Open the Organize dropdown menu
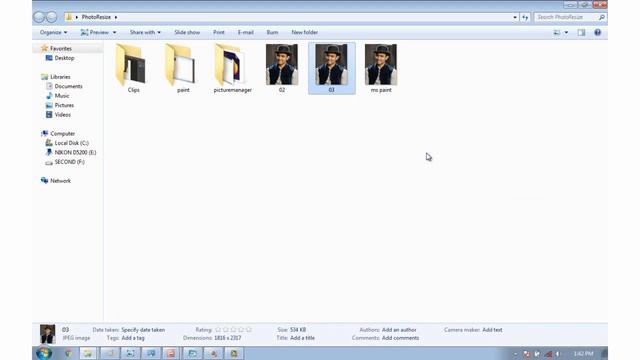The height and width of the screenshot is (360, 640). tap(53, 32)
